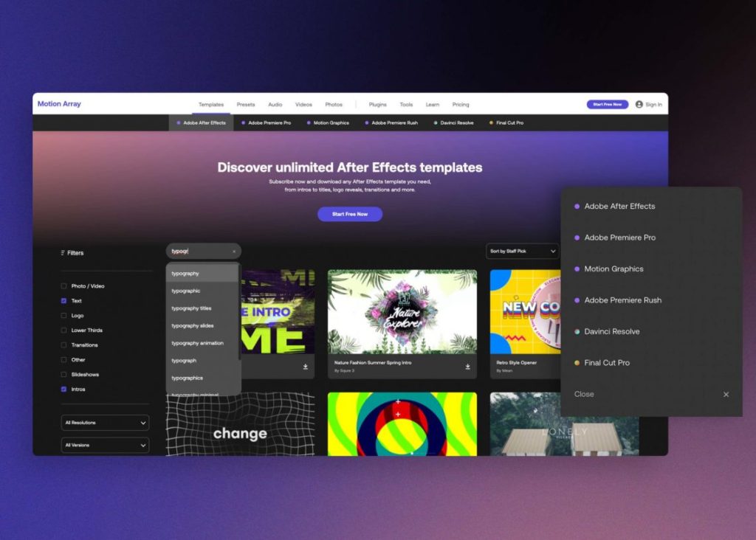Open the Presets menu in top navigation
Viewport: 756px width, 540px height.
(246, 105)
